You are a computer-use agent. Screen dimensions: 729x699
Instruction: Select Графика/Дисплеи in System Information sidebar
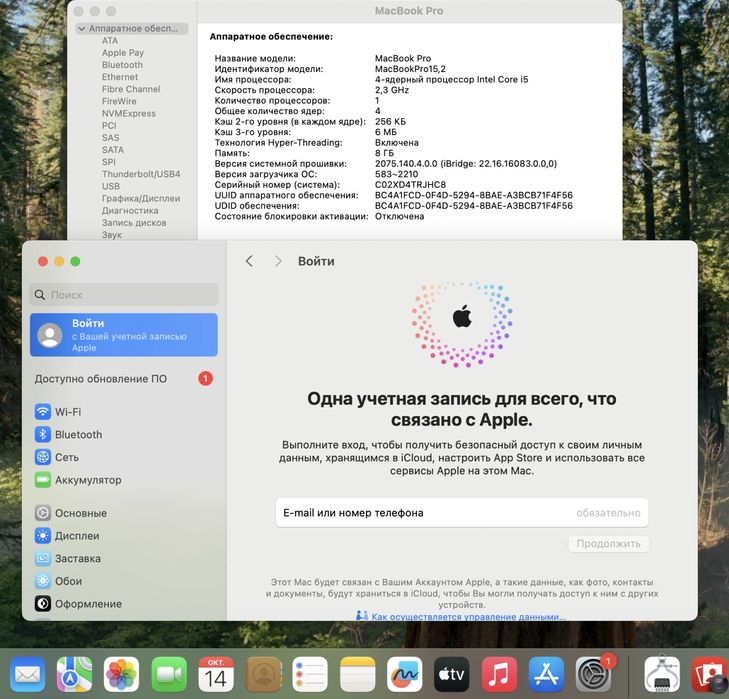pos(141,198)
